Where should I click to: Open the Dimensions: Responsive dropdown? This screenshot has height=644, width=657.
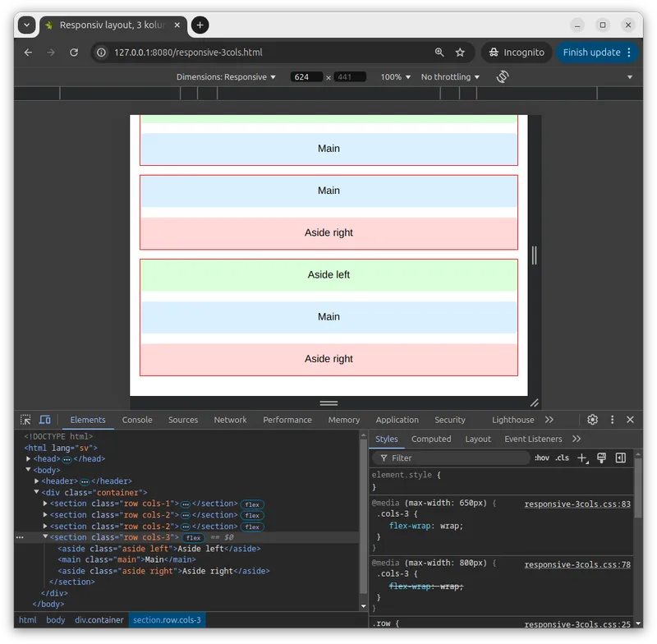[x=227, y=76]
